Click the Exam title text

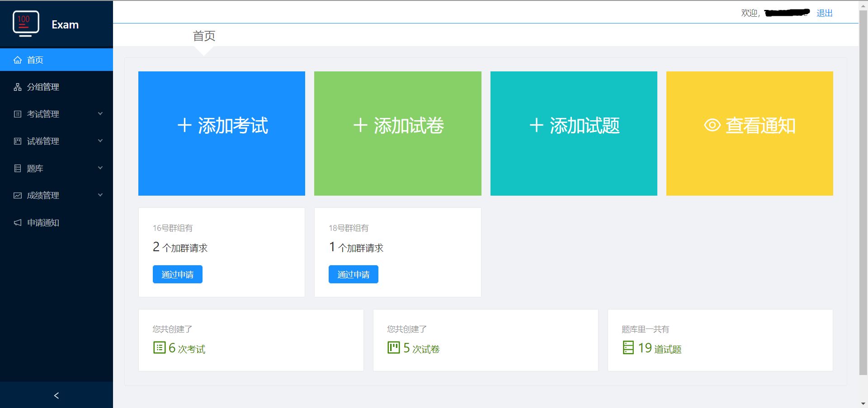coord(65,25)
